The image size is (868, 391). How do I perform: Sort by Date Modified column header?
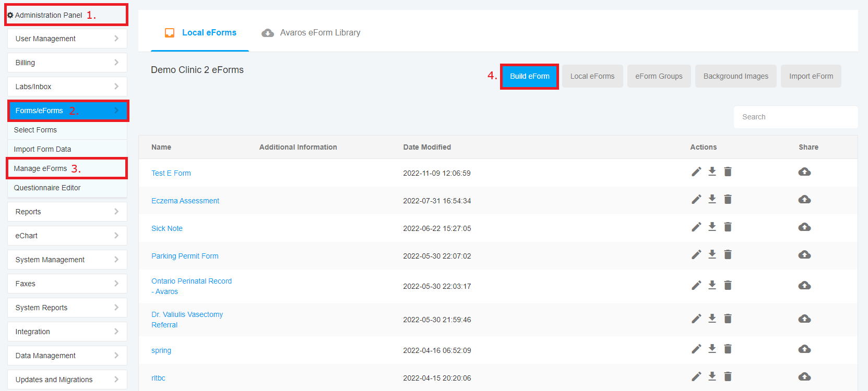(x=427, y=147)
